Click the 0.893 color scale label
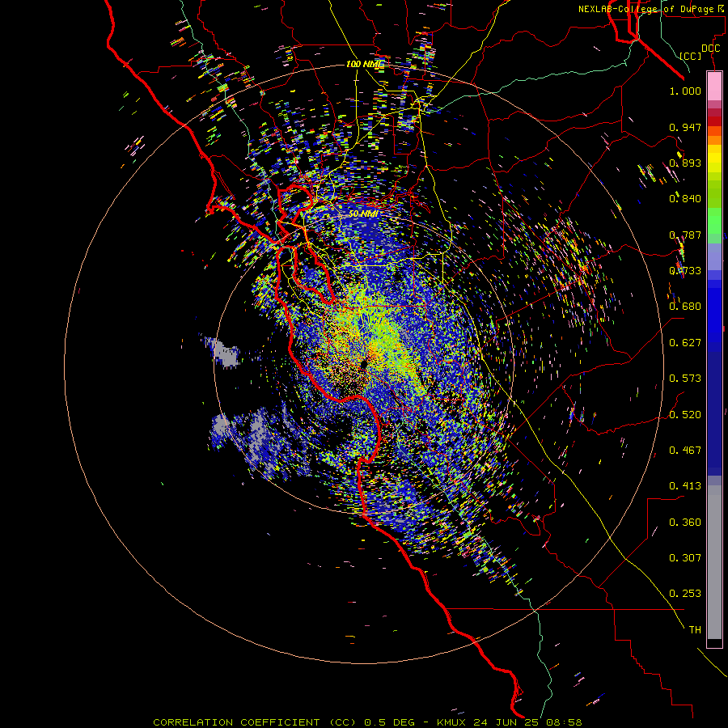This screenshot has height=728, width=728. pyautogui.click(x=685, y=163)
